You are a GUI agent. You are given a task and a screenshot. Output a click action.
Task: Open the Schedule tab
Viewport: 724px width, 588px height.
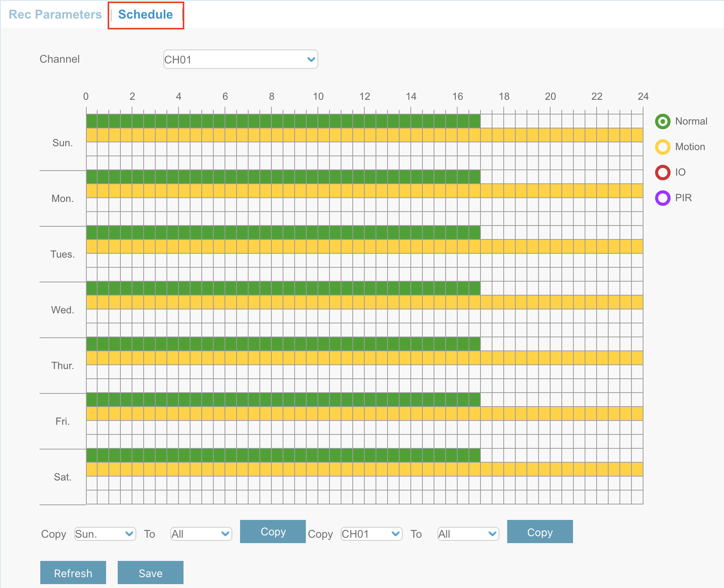point(146,15)
